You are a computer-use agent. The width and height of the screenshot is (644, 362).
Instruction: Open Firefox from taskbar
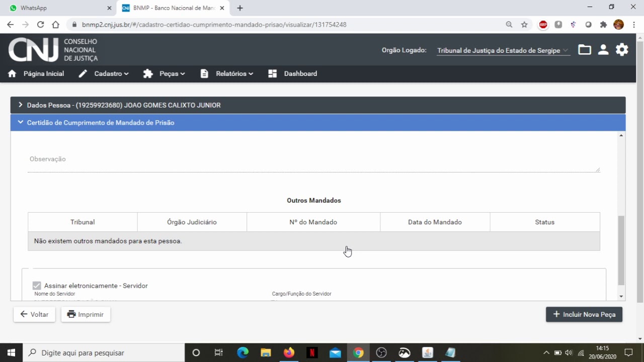point(289,352)
